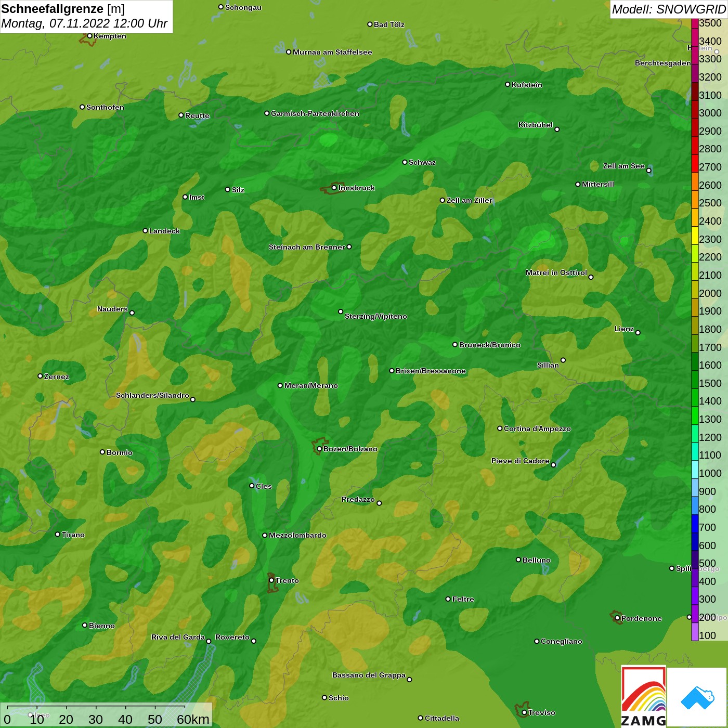Click the Landeck town label

164,231
